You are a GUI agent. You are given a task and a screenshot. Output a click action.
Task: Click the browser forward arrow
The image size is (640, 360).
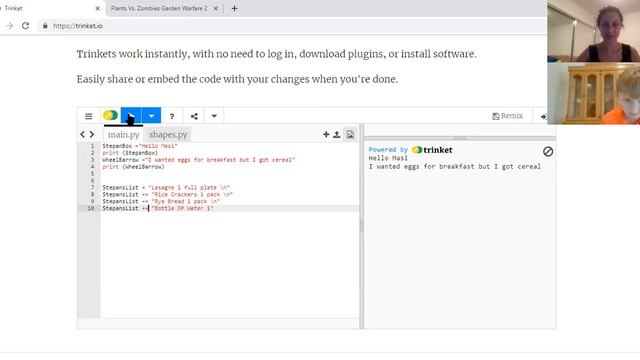pos(9,26)
